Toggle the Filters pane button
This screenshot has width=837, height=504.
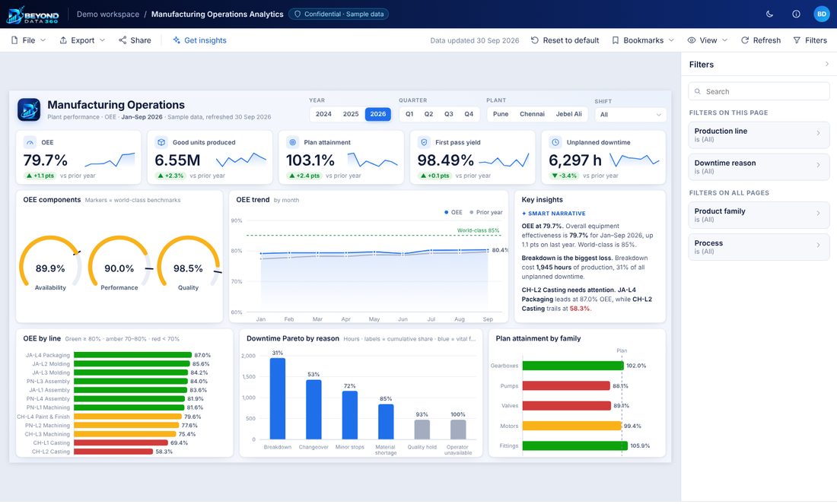click(x=810, y=40)
